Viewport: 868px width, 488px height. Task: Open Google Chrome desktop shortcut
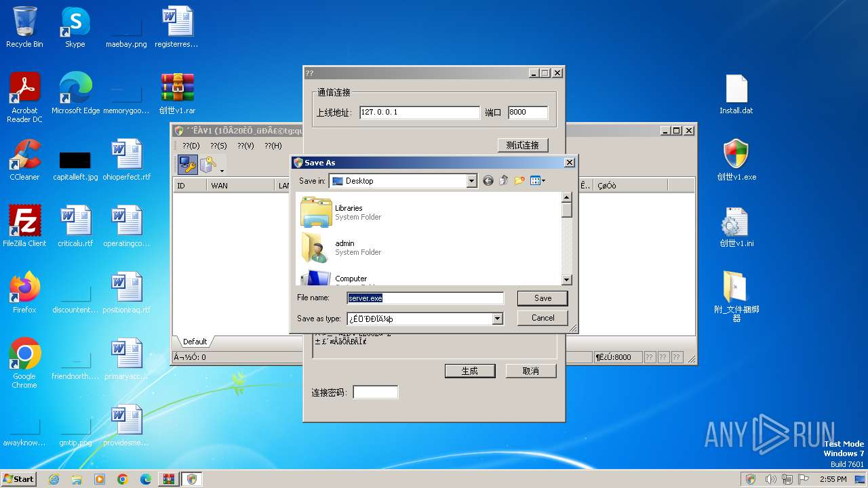click(24, 363)
